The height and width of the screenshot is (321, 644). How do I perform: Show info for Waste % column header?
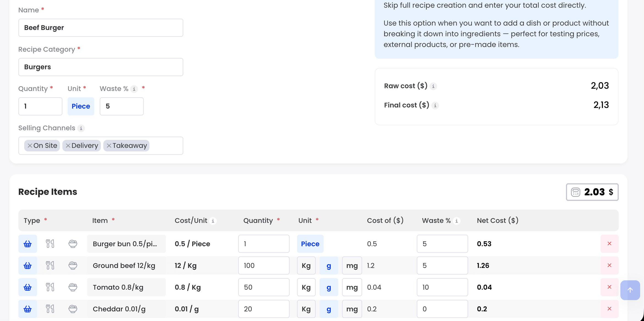(x=457, y=221)
